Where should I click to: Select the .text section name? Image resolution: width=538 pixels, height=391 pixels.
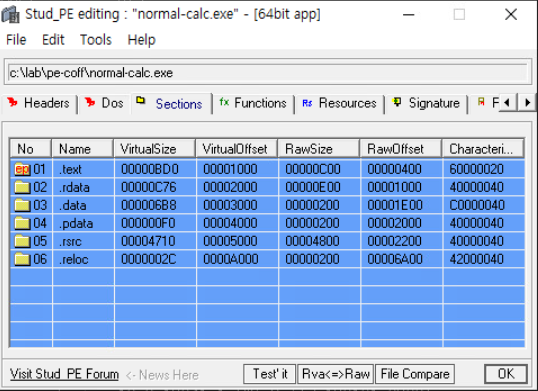pos(70,169)
